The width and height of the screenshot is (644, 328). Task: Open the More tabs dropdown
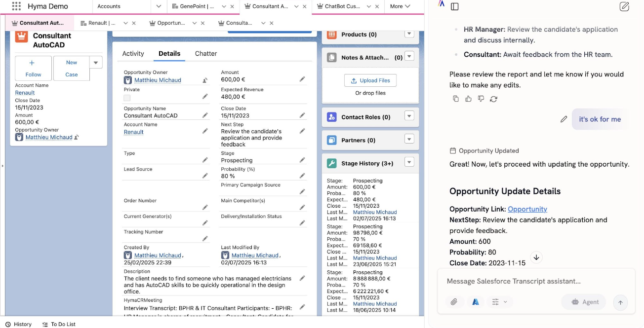tap(400, 6)
